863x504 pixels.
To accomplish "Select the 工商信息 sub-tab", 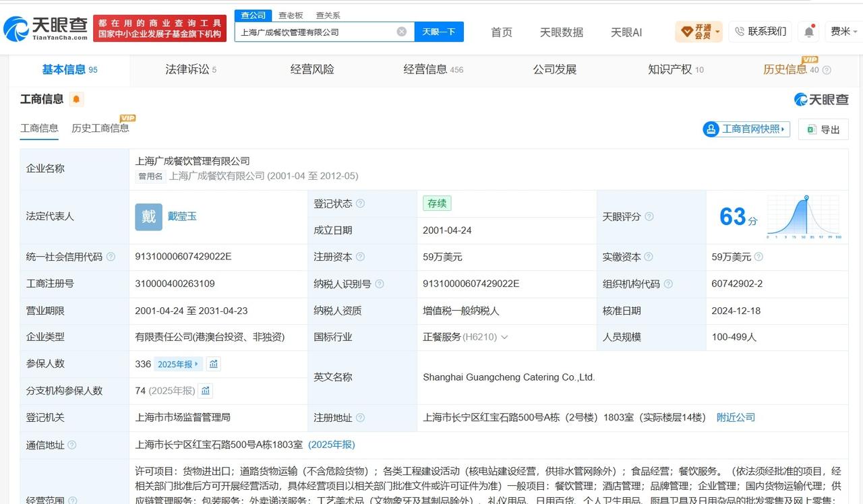I will [39, 128].
